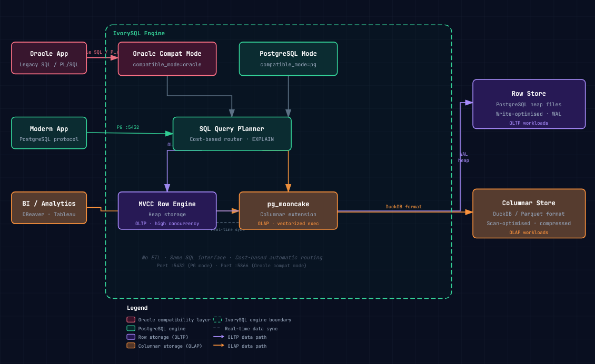Click the 'IvorySQL Engine' title label
Screen dimensions: 595x364
pos(139,33)
